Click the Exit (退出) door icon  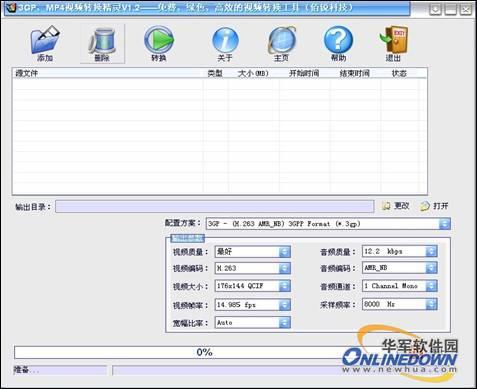[394, 39]
